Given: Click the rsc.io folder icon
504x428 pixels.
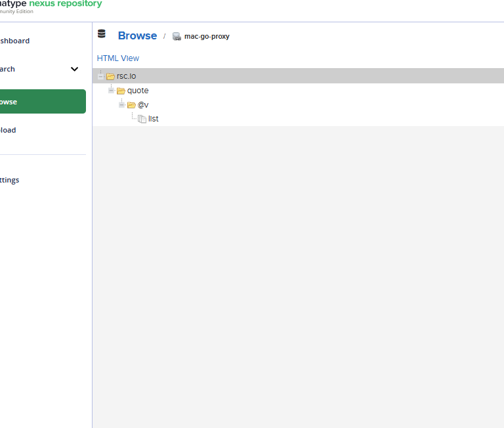Looking at the screenshot, I should pos(110,76).
